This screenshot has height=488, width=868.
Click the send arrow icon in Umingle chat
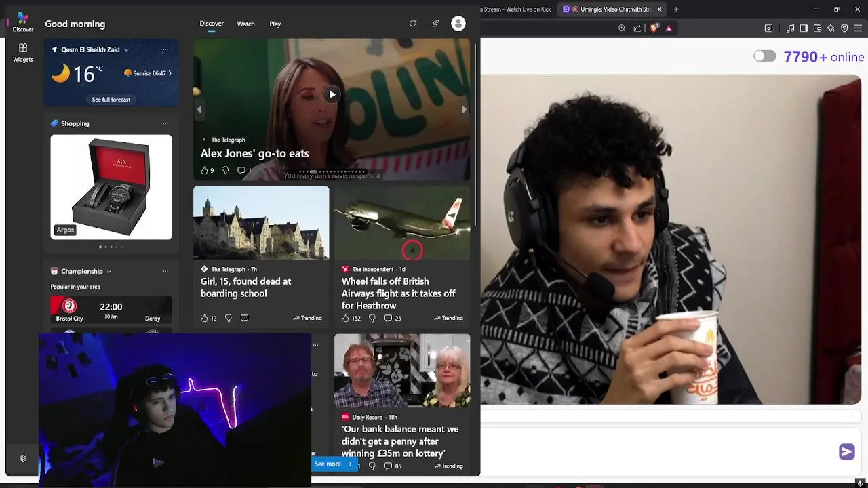tap(847, 451)
